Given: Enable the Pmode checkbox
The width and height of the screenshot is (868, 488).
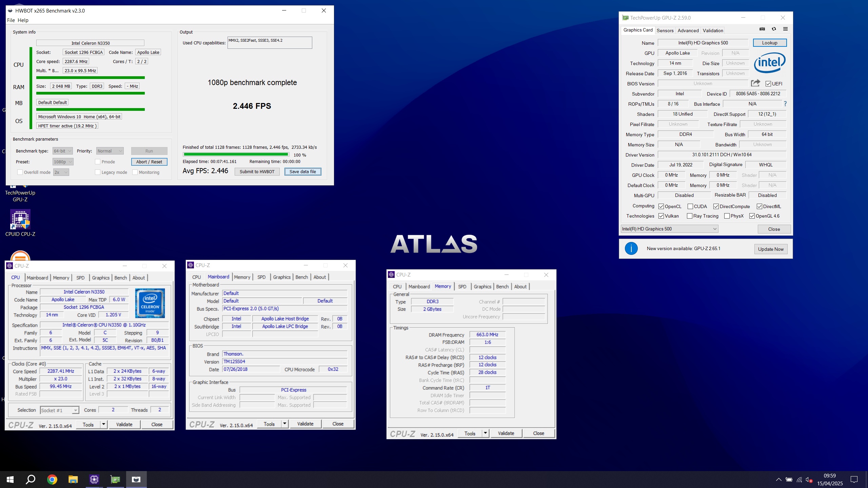Looking at the screenshot, I should [x=98, y=162].
